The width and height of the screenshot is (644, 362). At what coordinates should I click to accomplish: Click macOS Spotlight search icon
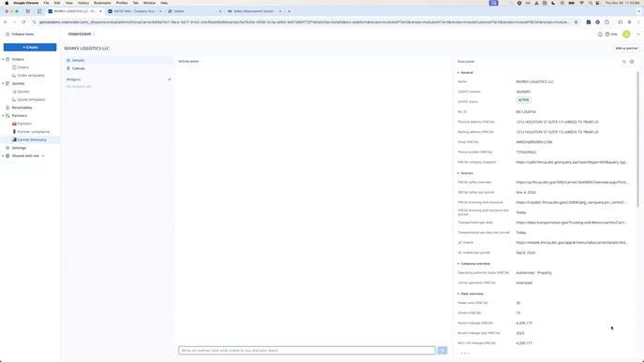tap(591, 3)
